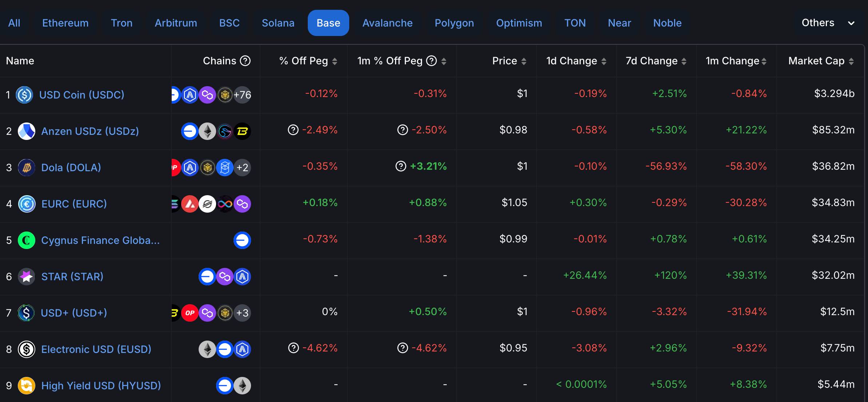868x402 pixels.
Task: Switch to the Ethereum chain tab
Action: click(x=65, y=23)
